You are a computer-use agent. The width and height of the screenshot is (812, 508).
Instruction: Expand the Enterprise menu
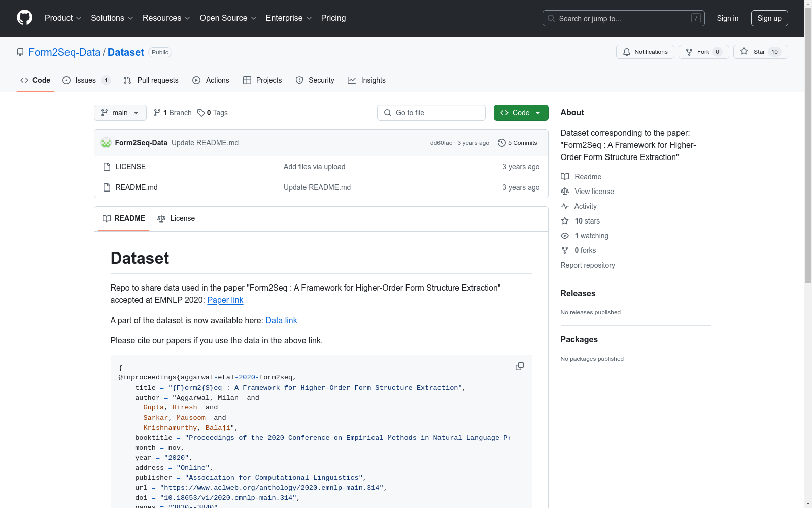(x=289, y=18)
